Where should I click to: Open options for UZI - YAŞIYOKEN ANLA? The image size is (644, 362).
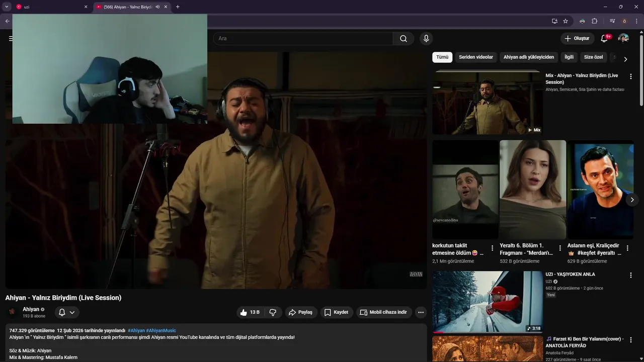click(x=631, y=275)
